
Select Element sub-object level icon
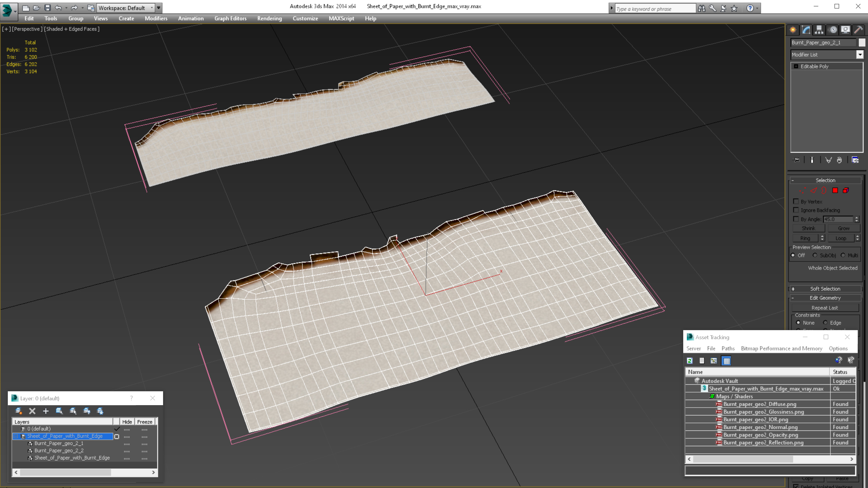pos(846,191)
